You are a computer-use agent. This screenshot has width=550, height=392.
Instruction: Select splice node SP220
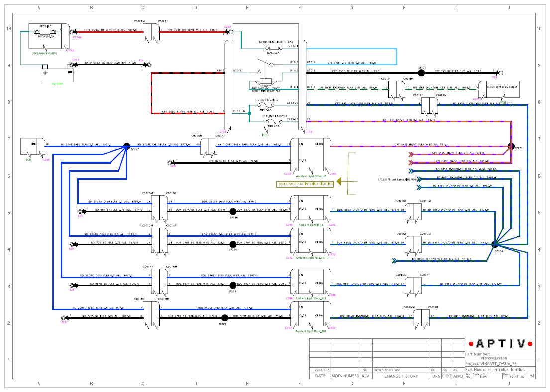click(x=233, y=244)
